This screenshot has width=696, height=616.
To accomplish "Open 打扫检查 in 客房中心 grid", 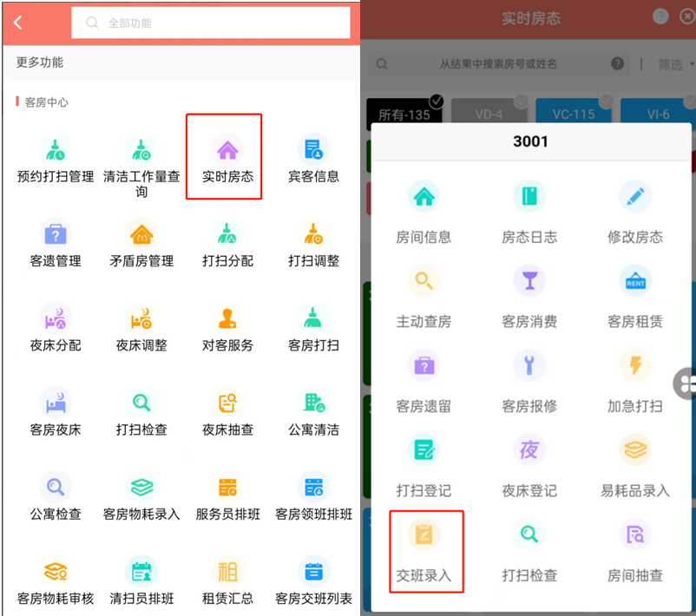I will [141, 412].
